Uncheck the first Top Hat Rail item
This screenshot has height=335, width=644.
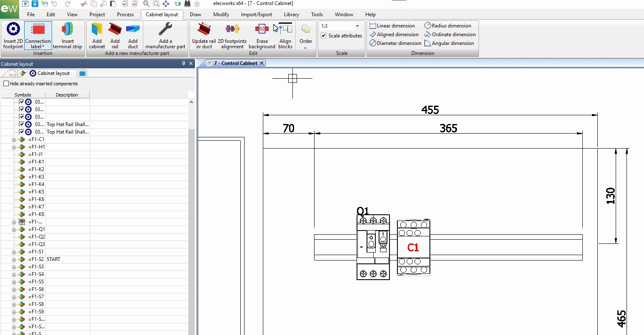coord(22,124)
